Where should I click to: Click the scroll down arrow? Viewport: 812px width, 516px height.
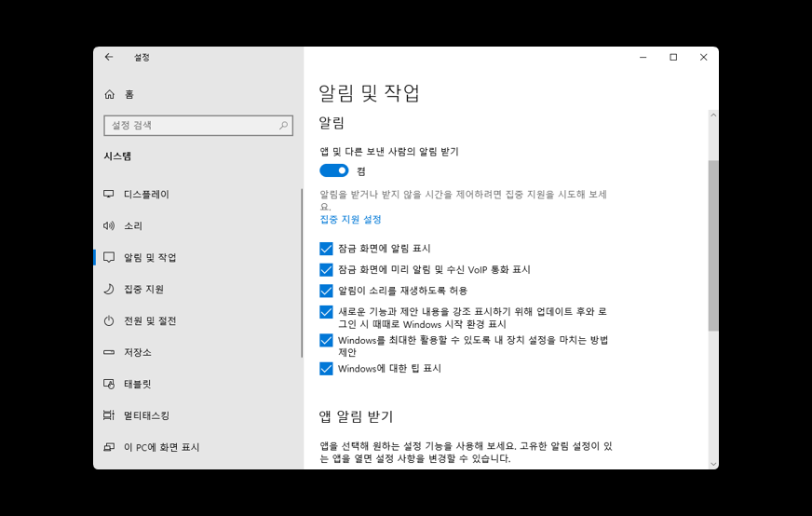(x=713, y=464)
